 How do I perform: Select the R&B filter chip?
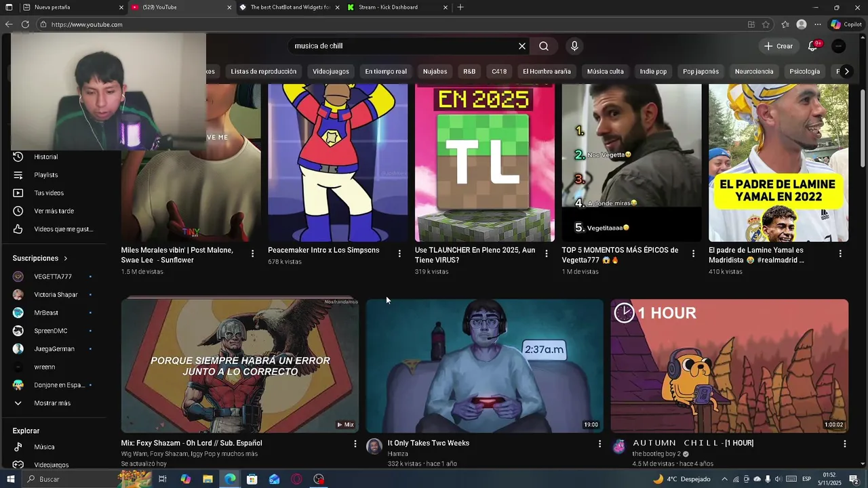coord(469,71)
